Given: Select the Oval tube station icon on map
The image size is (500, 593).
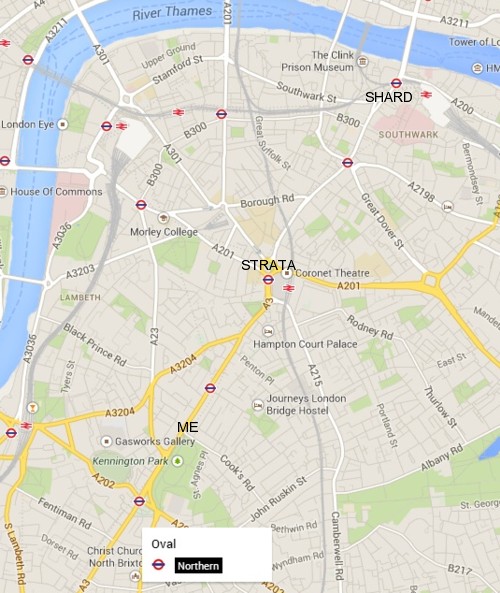Looking at the screenshot, I should tap(139, 501).
